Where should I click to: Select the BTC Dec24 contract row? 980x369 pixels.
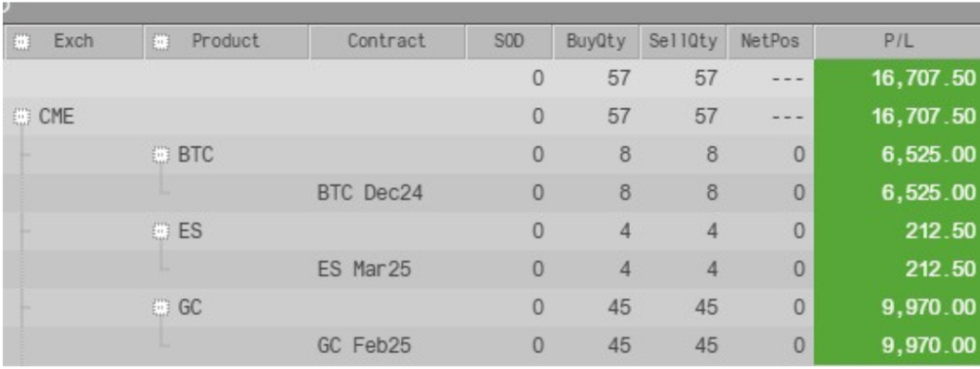490,193
